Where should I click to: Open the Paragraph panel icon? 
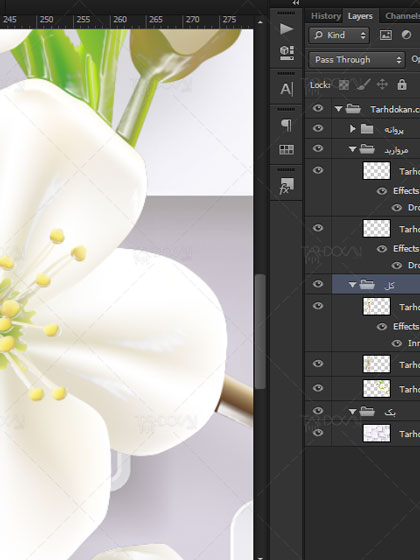click(286, 126)
